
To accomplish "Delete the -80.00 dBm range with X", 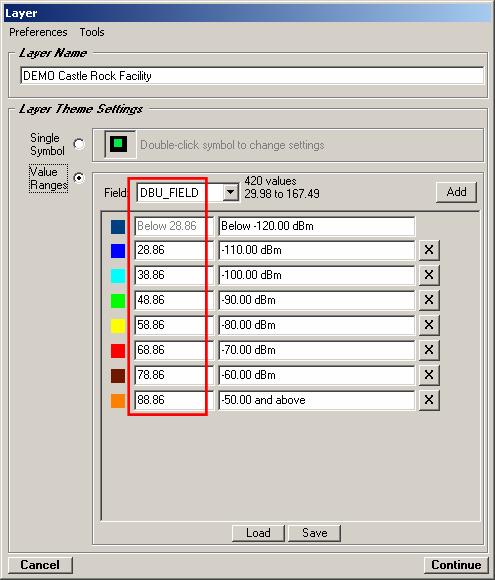I will 429,325.
